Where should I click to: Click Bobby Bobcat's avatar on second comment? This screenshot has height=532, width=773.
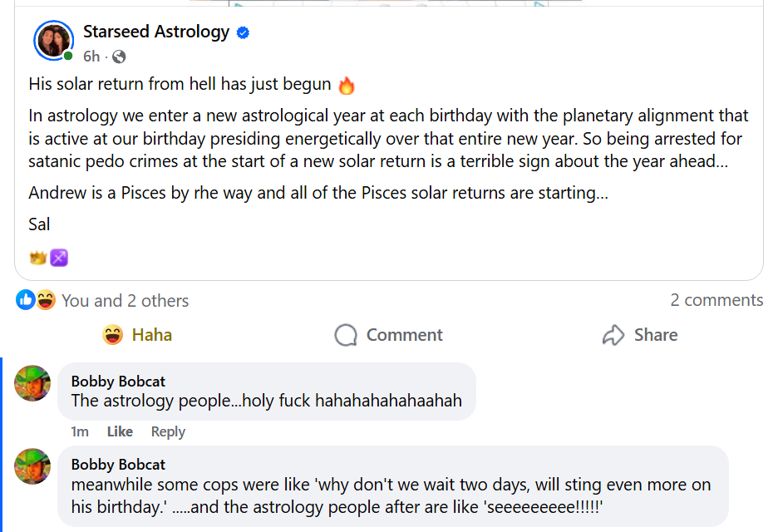tap(33, 466)
